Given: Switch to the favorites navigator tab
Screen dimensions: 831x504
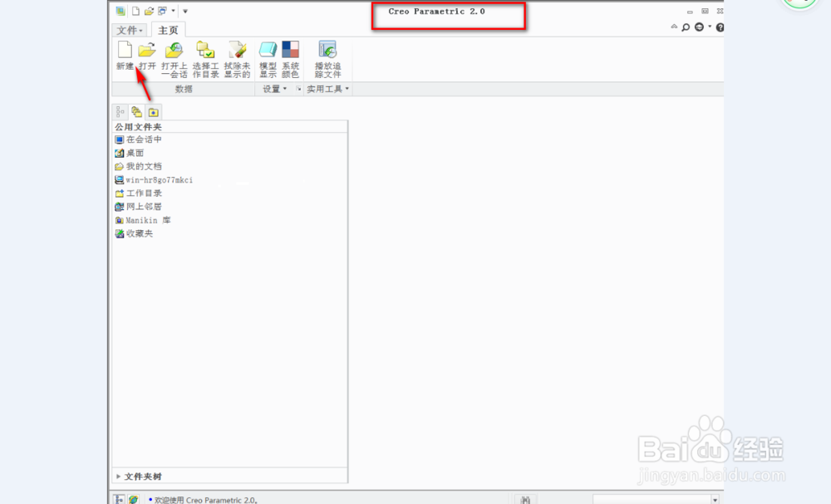Looking at the screenshot, I should pyautogui.click(x=153, y=112).
